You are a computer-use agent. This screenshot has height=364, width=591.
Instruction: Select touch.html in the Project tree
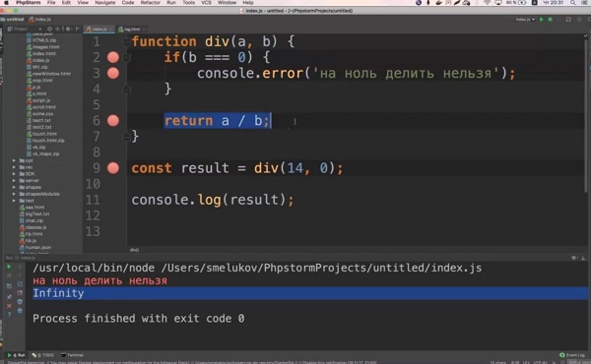(41, 134)
